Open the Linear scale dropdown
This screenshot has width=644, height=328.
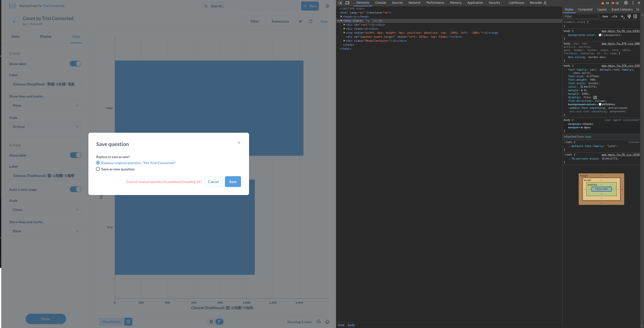(x=45, y=209)
